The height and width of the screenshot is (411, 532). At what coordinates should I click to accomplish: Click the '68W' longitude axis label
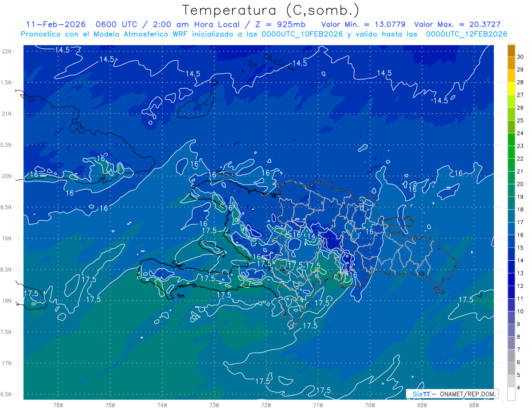[x=474, y=405]
